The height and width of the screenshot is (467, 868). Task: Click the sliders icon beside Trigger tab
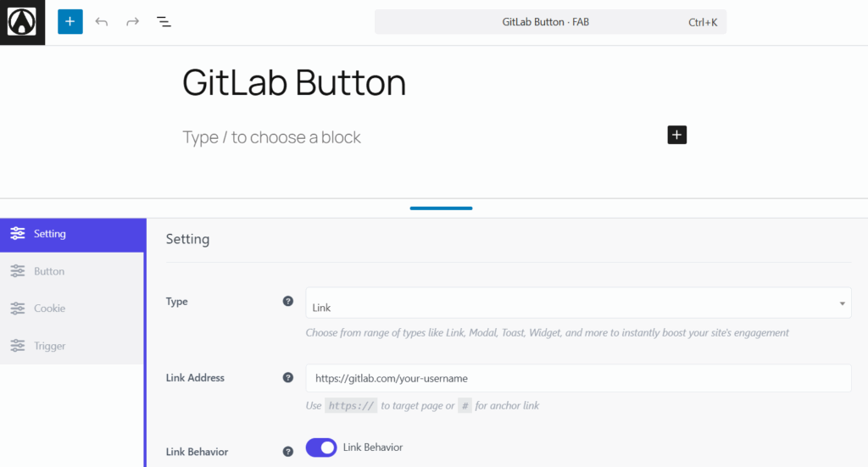[18, 346]
